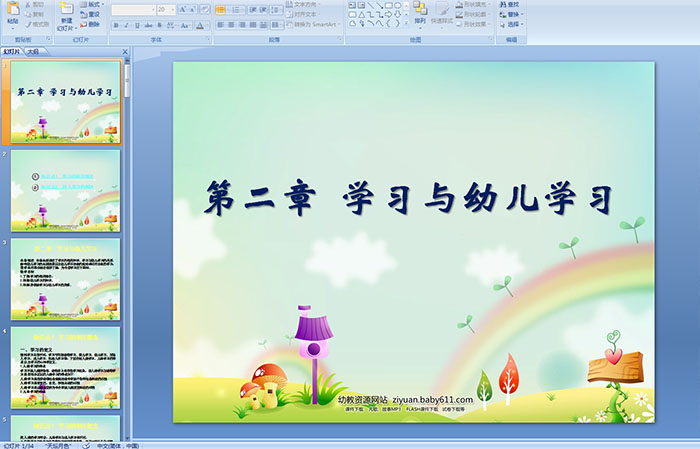
Task: Click Convert to SmartArt button
Action: 313,24
